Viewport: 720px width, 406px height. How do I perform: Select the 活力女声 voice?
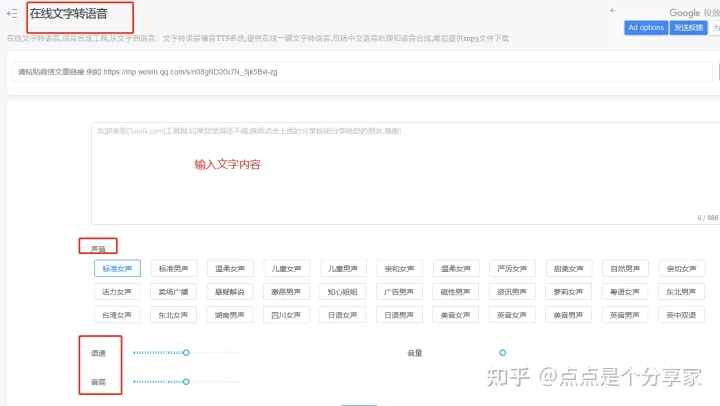click(x=117, y=292)
